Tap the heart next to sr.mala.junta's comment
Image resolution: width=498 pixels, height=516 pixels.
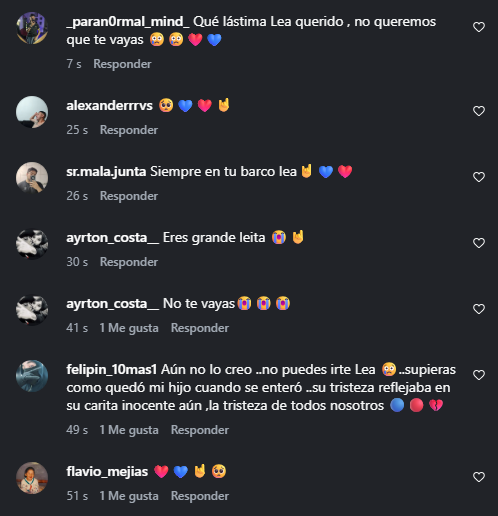click(479, 177)
